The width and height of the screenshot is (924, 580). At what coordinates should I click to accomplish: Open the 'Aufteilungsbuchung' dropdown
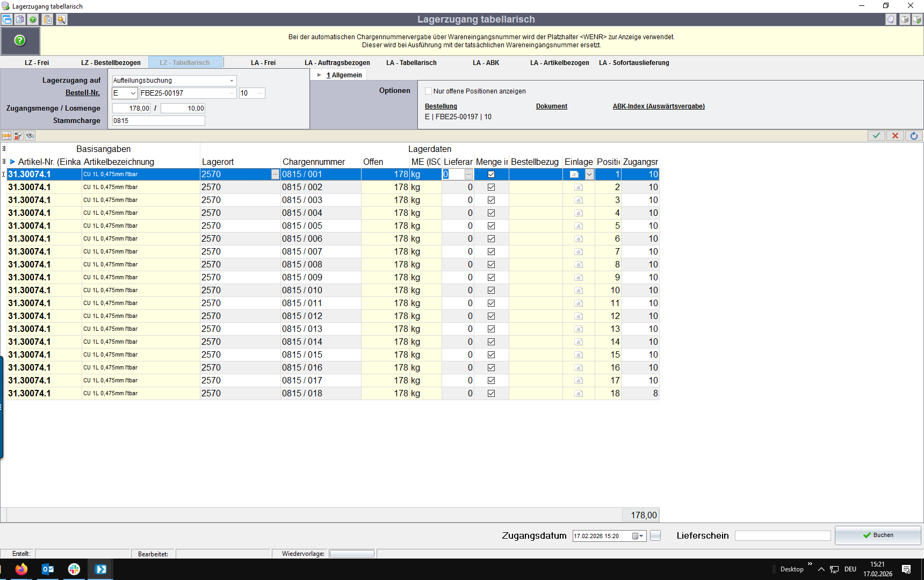tap(232, 81)
